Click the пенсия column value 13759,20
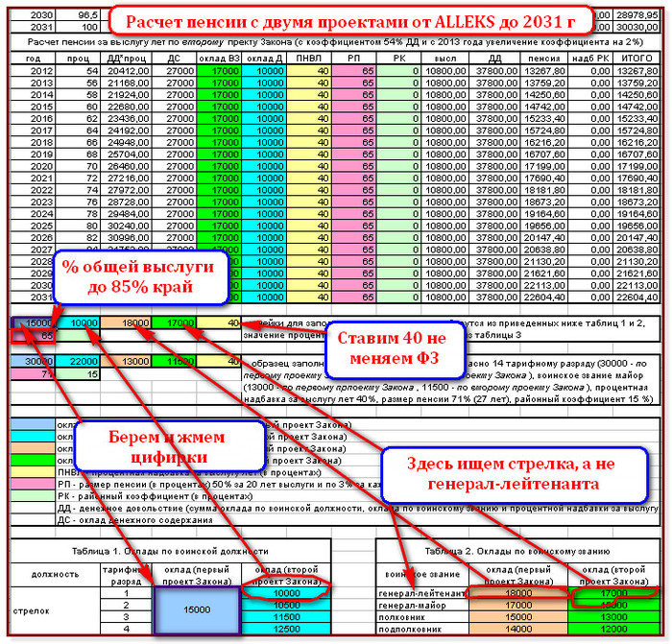The height and width of the screenshot is (644, 672). click(544, 83)
